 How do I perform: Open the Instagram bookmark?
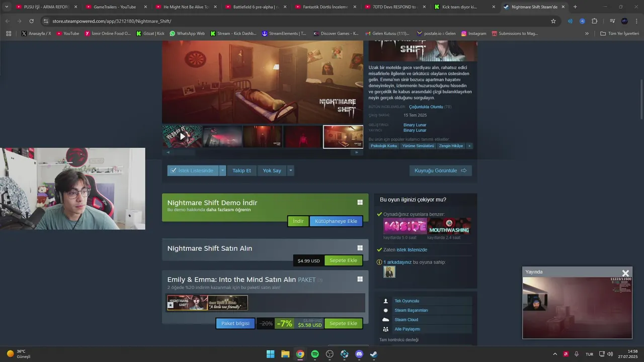[x=473, y=33]
